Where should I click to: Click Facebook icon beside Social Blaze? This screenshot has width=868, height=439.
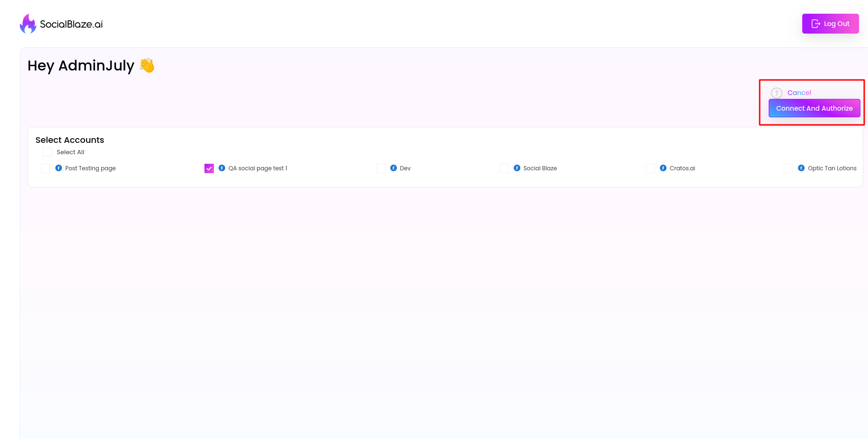(x=517, y=168)
